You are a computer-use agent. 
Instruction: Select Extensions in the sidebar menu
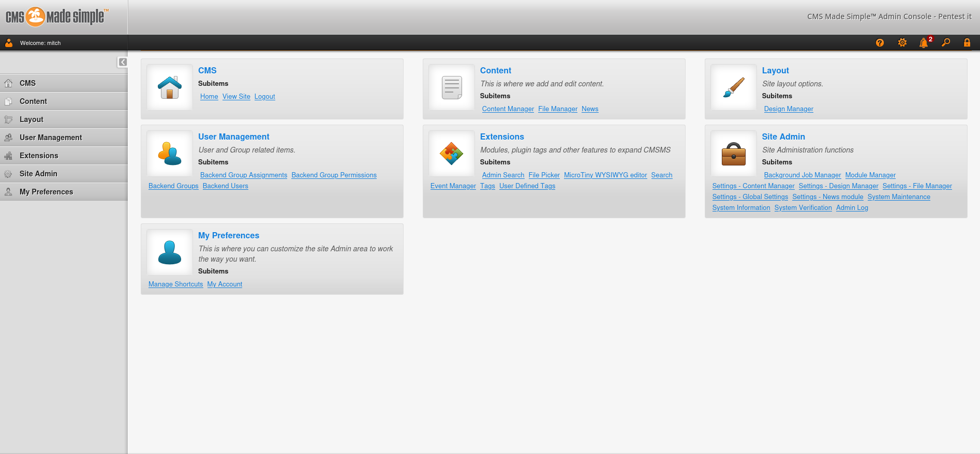tap(64, 156)
